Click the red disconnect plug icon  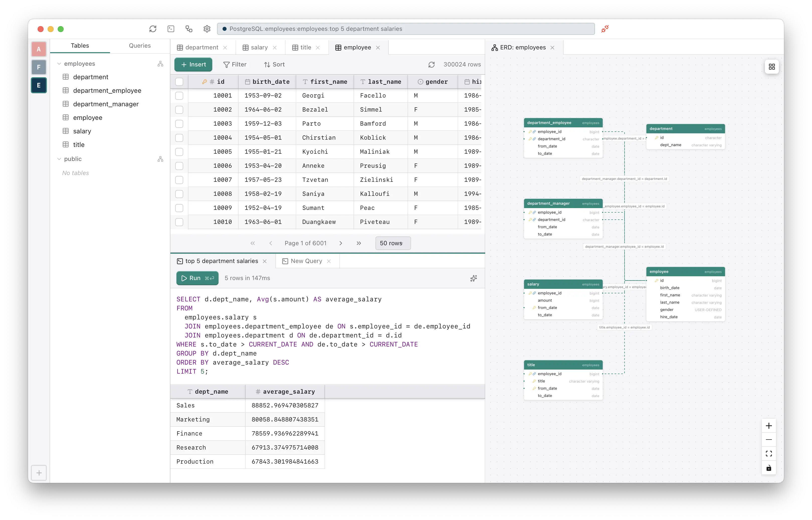[x=605, y=29]
